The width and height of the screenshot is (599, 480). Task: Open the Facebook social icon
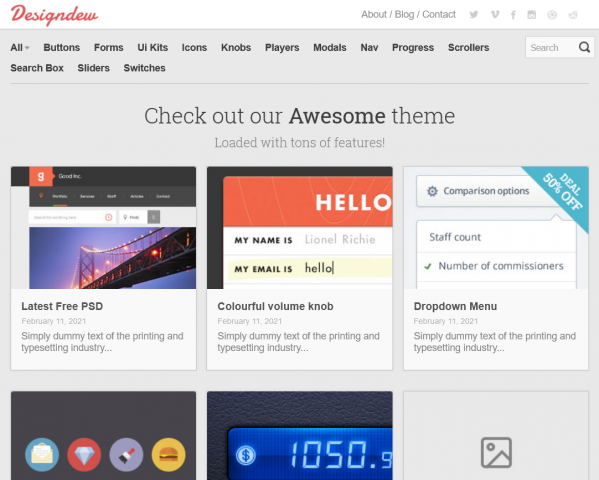(513, 15)
